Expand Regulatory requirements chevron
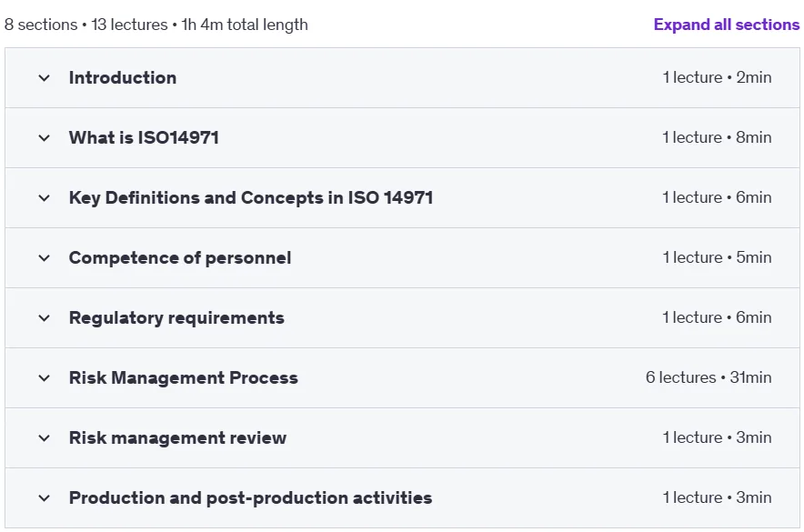The height and width of the screenshot is (532, 804). pos(44,317)
